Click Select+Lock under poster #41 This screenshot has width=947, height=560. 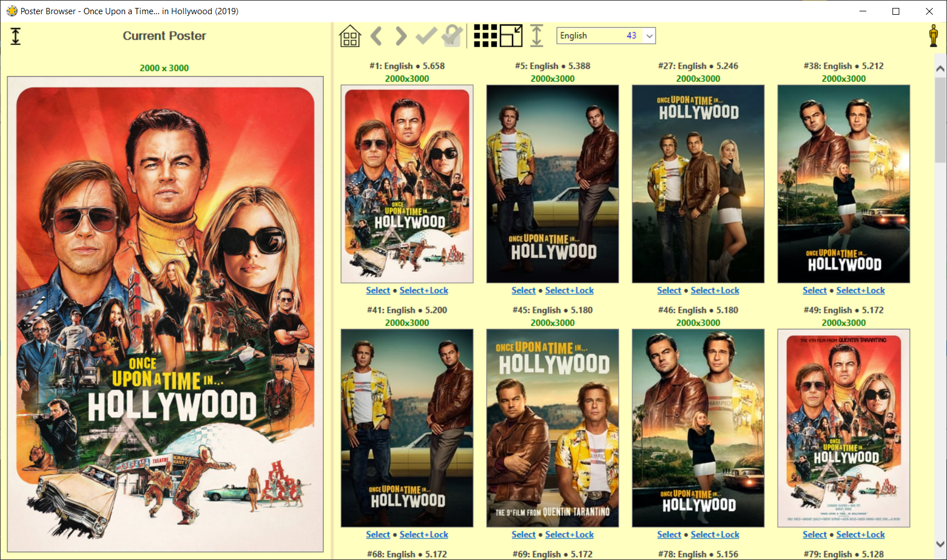point(424,534)
